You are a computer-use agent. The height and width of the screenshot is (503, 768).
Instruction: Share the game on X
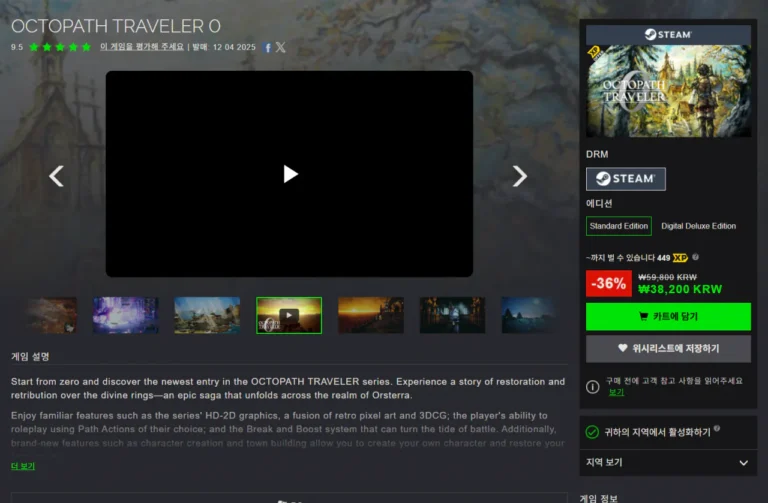[280, 47]
